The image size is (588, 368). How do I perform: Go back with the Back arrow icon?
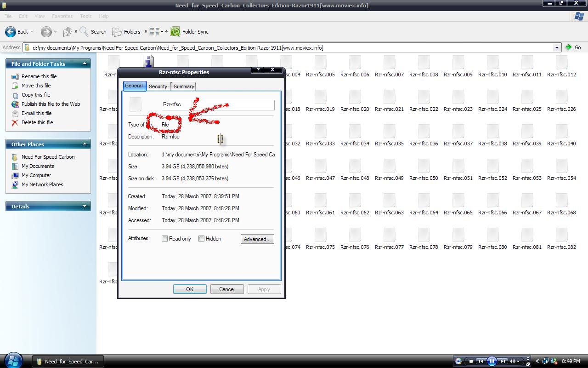click(x=11, y=32)
